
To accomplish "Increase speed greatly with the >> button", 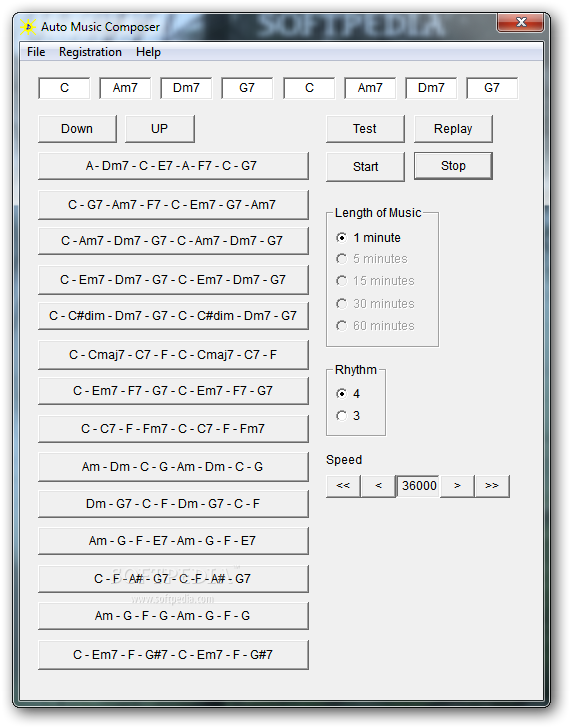I will 492,486.
